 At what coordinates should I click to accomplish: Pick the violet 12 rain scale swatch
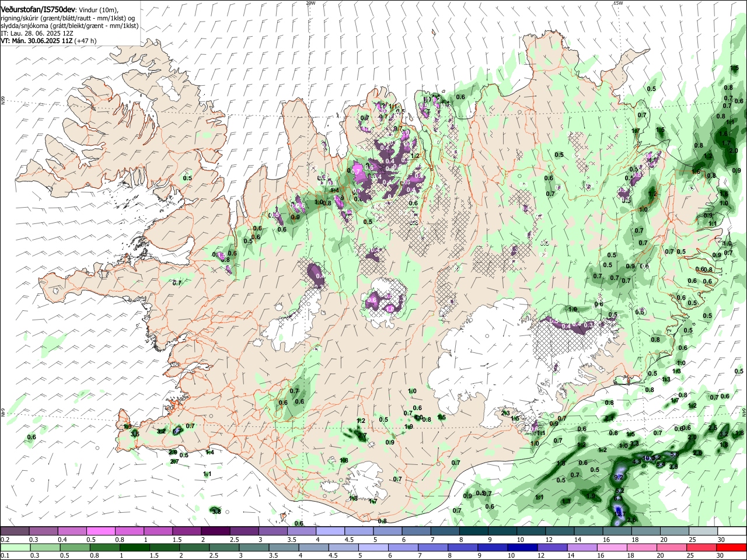point(553,547)
